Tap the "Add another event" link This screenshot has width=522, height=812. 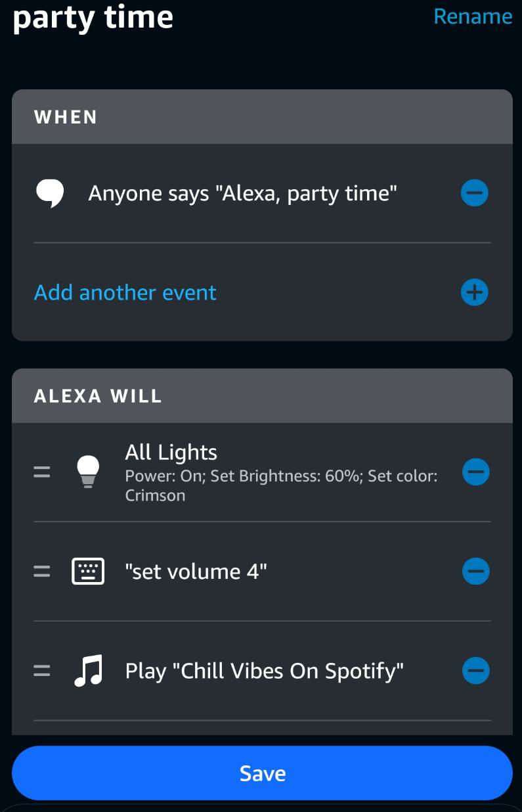click(x=125, y=292)
